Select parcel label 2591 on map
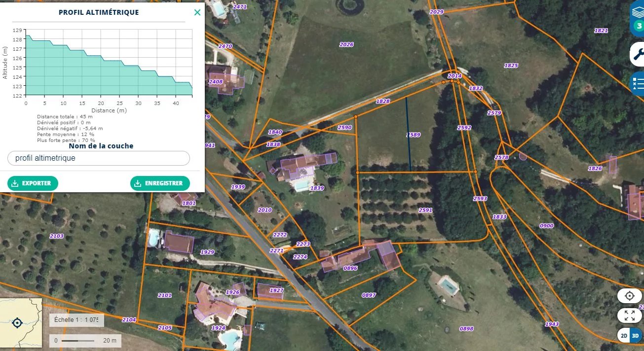 tap(425, 210)
